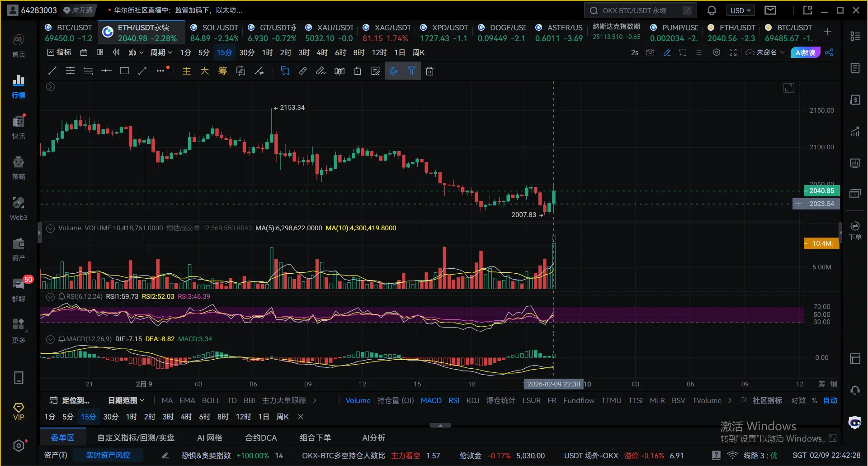Toggle the magnet snap tool

coord(394,71)
